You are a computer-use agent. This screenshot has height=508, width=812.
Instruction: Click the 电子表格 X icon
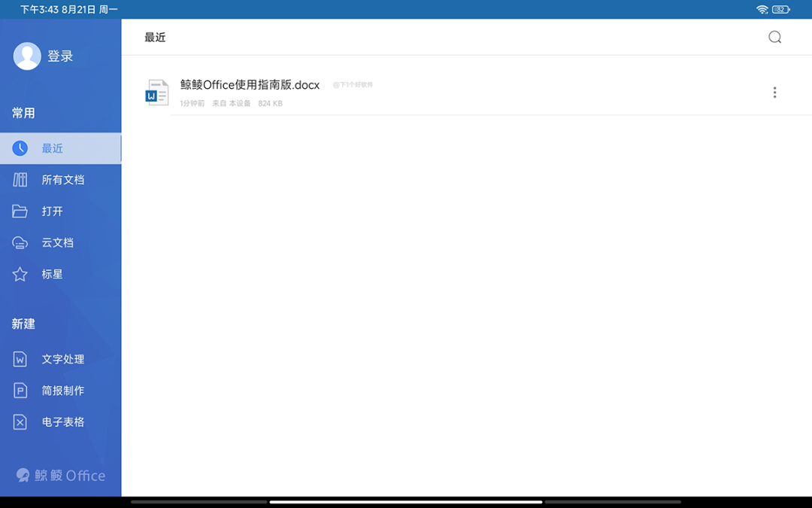coord(20,422)
